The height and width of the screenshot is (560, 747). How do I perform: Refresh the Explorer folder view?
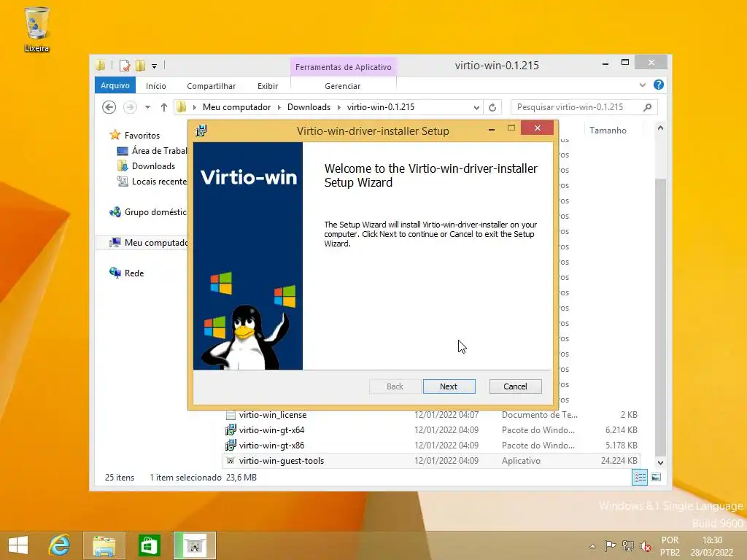[492, 108]
